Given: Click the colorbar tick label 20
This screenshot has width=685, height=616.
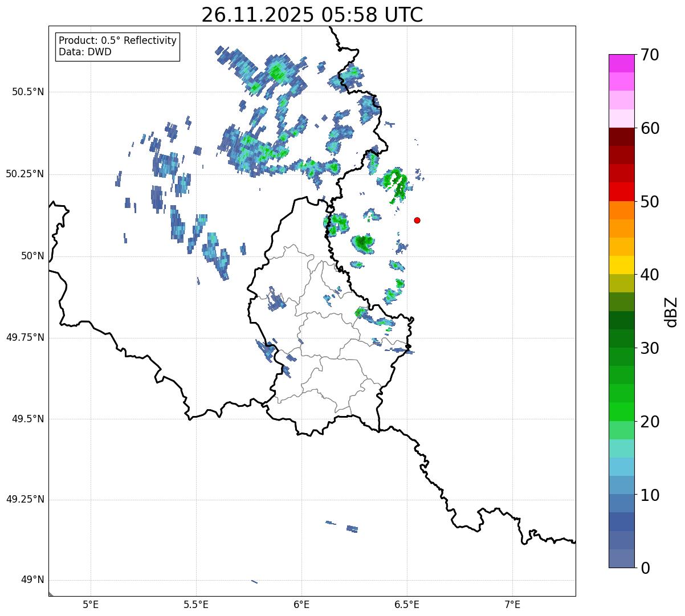Looking at the screenshot, I should tap(650, 422).
